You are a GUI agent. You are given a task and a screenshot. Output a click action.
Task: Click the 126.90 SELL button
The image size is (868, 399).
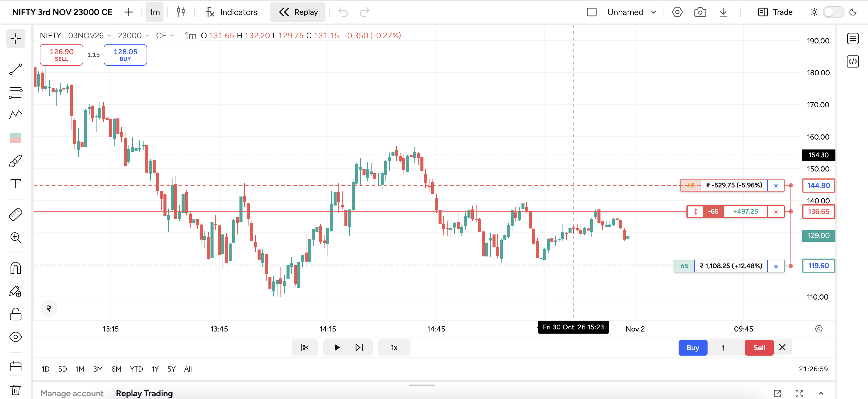pyautogui.click(x=61, y=55)
